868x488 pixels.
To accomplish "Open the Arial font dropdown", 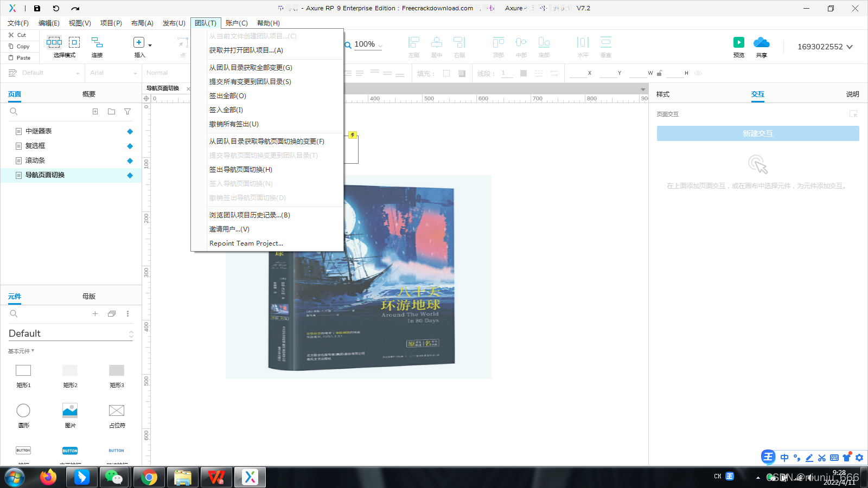I will coord(113,73).
